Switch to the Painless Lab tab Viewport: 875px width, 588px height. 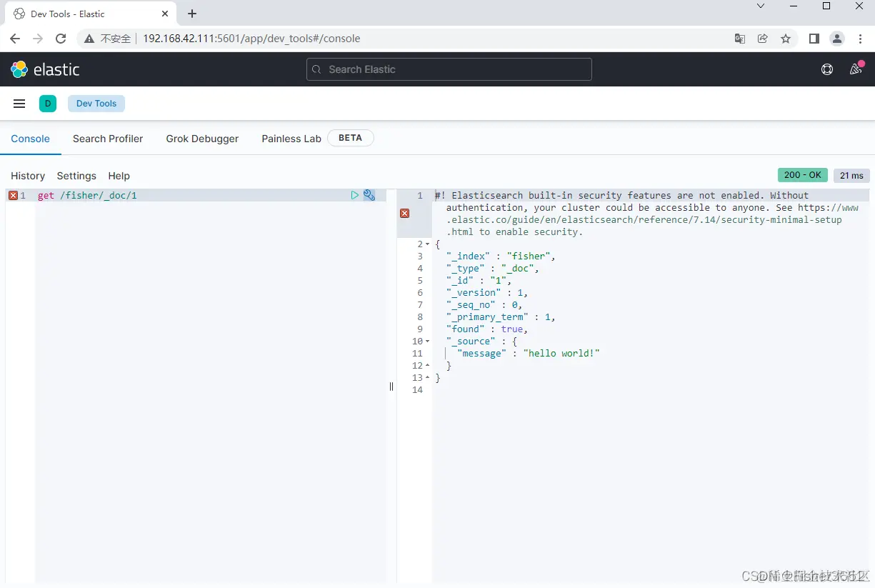[291, 139]
